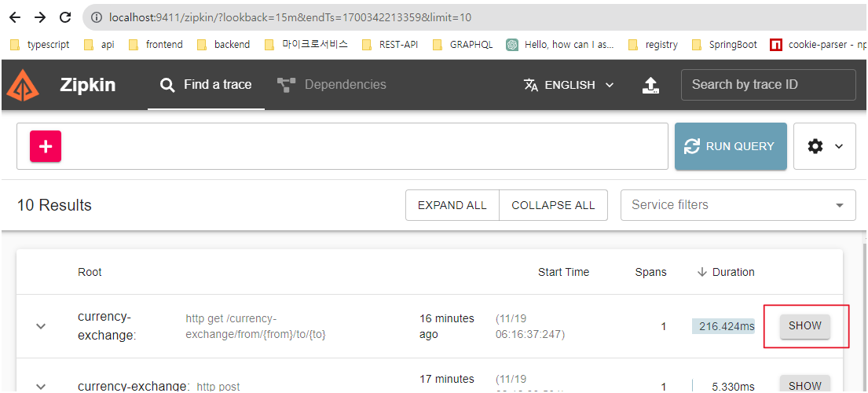Click the Zipkin title text
The image size is (868, 393).
click(87, 85)
